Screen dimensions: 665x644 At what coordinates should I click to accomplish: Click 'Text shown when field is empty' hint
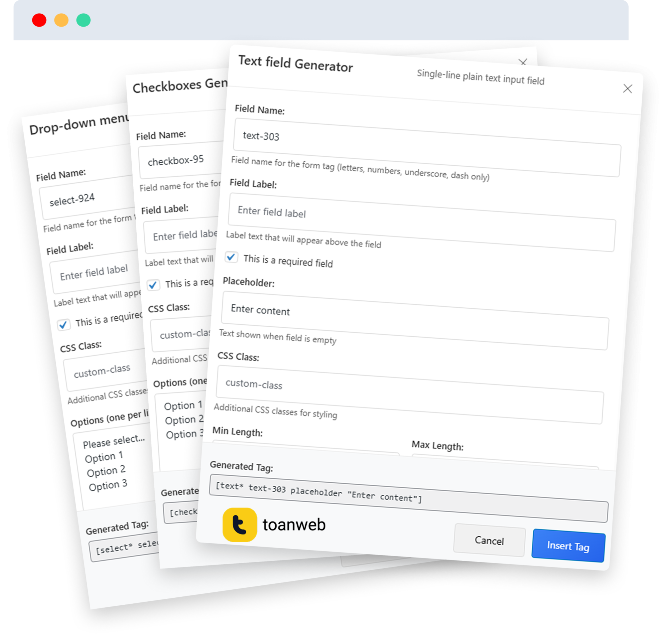coord(278,336)
